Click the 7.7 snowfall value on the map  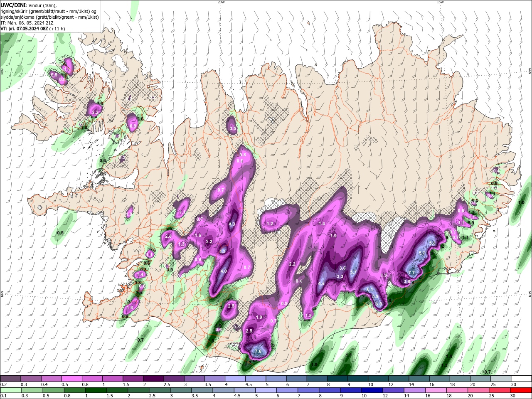click(411, 273)
